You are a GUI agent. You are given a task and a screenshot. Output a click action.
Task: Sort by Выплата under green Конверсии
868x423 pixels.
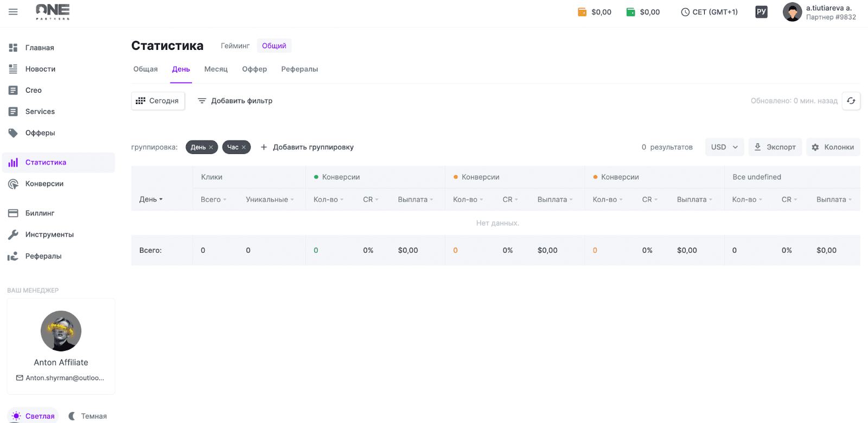[416, 200]
